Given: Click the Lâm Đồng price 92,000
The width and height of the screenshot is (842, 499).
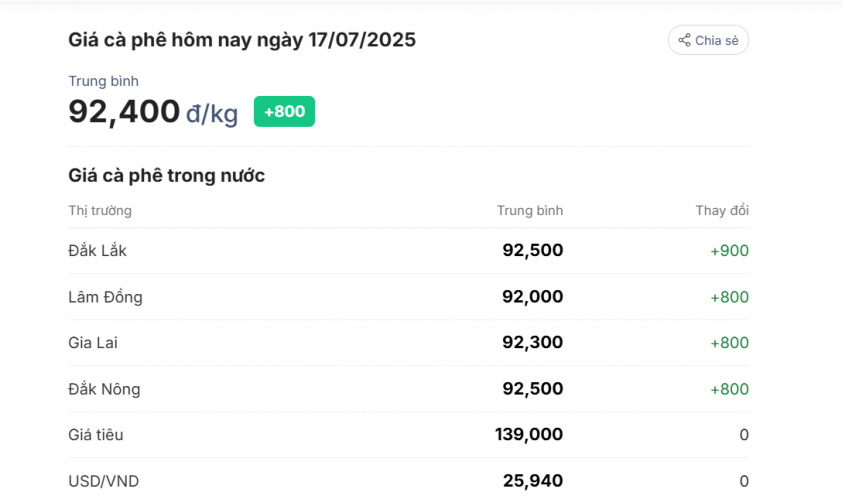Looking at the screenshot, I should pyautogui.click(x=533, y=296).
